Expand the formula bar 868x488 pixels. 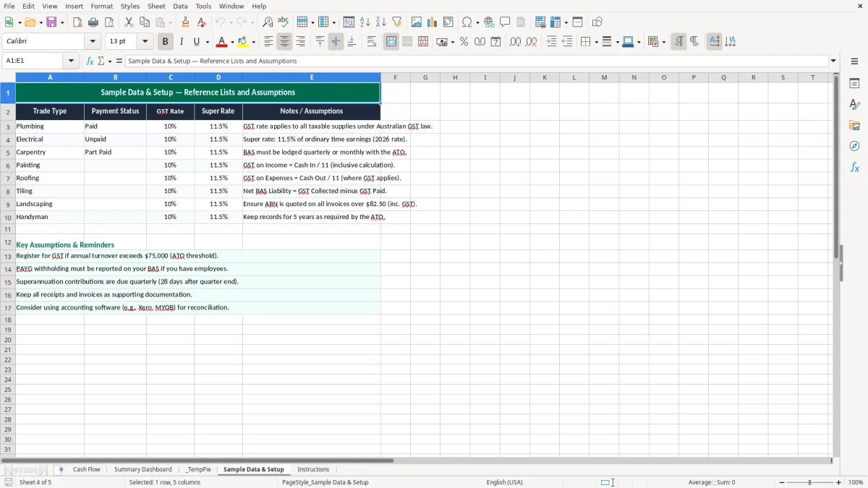(x=833, y=61)
